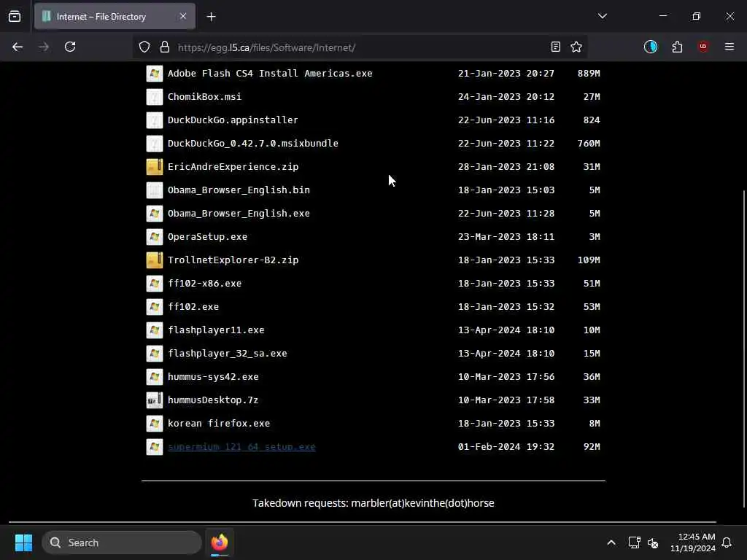This screenshot has height=560, width=747.
Task: Click the exe icon beside flashplayer11.exe
Action: pyautogui.click(x=155, y=330)
